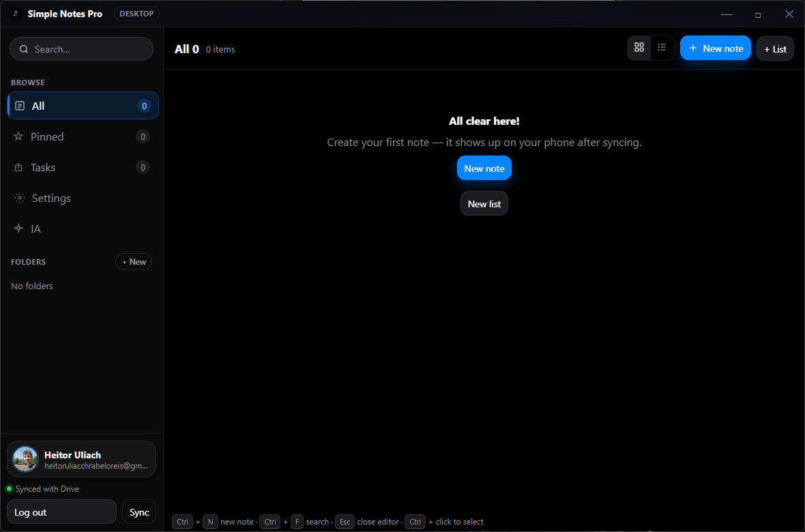Click the N key hint in footer
This screenshot has width=805, height=532.
(x=210, y=522)
